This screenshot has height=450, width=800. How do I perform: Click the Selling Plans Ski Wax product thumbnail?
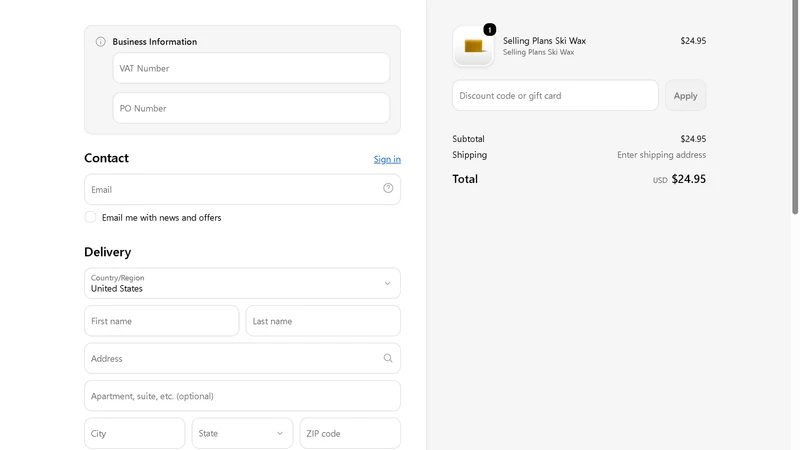(473, 46)
